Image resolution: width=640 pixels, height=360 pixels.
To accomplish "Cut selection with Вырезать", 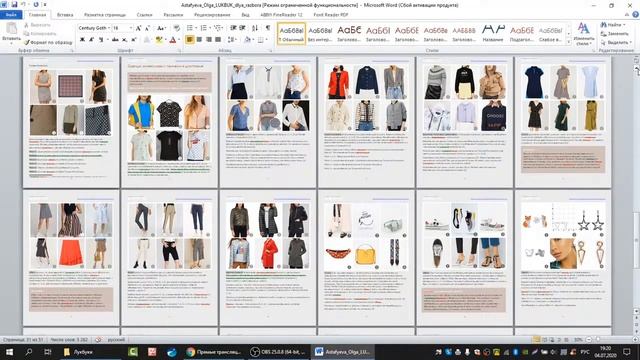I will [37, 25].
